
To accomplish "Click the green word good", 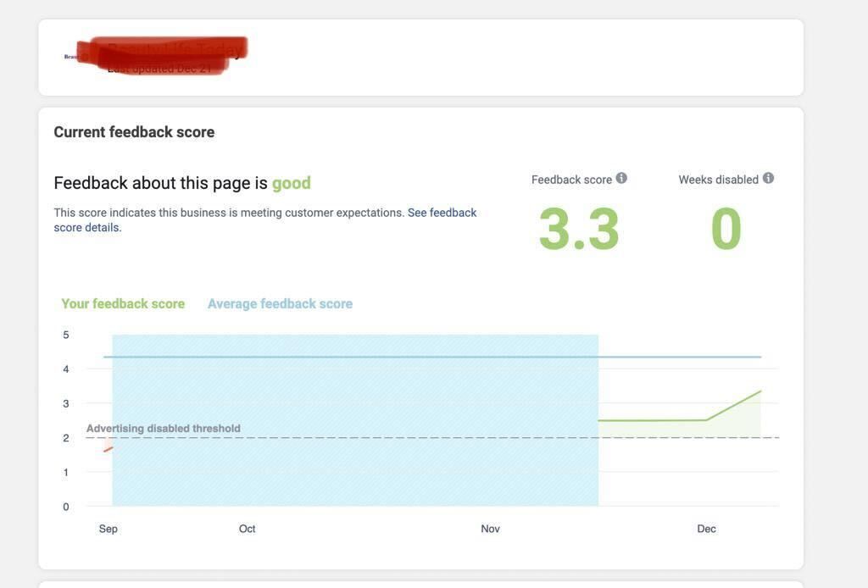I will point(292,183).
